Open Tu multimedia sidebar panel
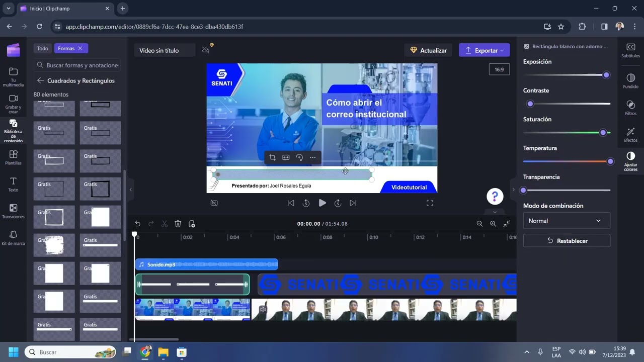This screenshot has height=362, width=644. [13, 76]
